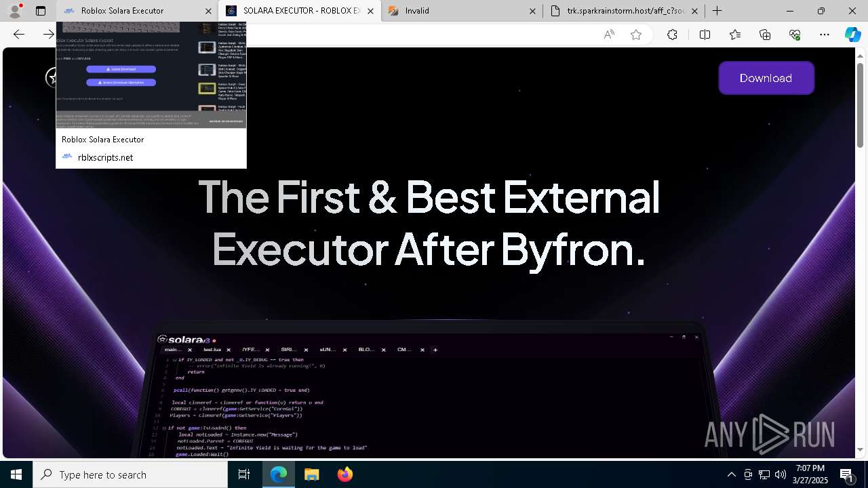This screenshot has width=868, height=488.
Task: Open a new browser tab
Action: click(x=717, y=11)
